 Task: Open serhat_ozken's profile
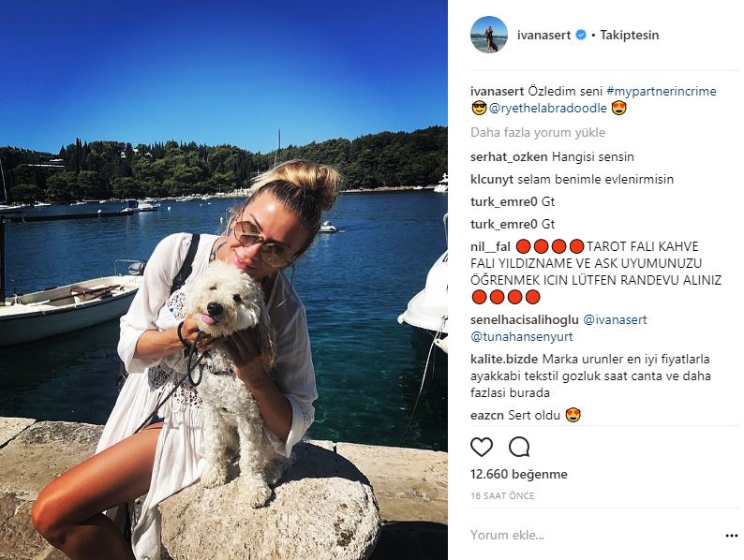[x=509, y=157]
